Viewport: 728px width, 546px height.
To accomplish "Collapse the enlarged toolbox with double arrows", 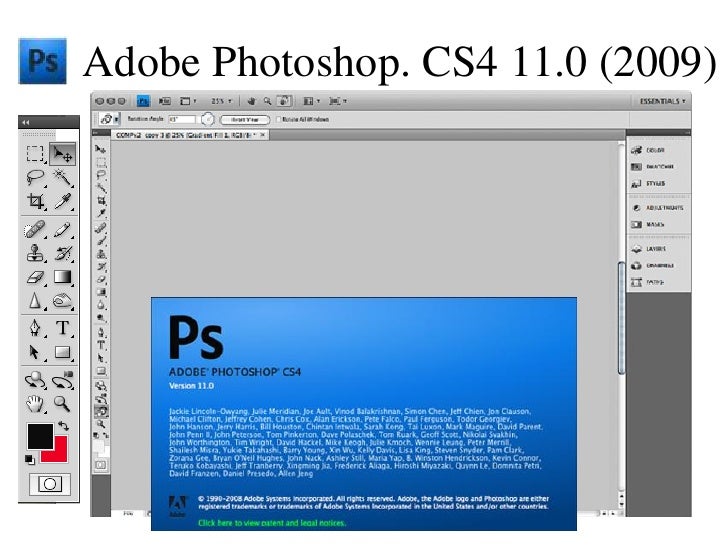I will (x=26, y=122).
